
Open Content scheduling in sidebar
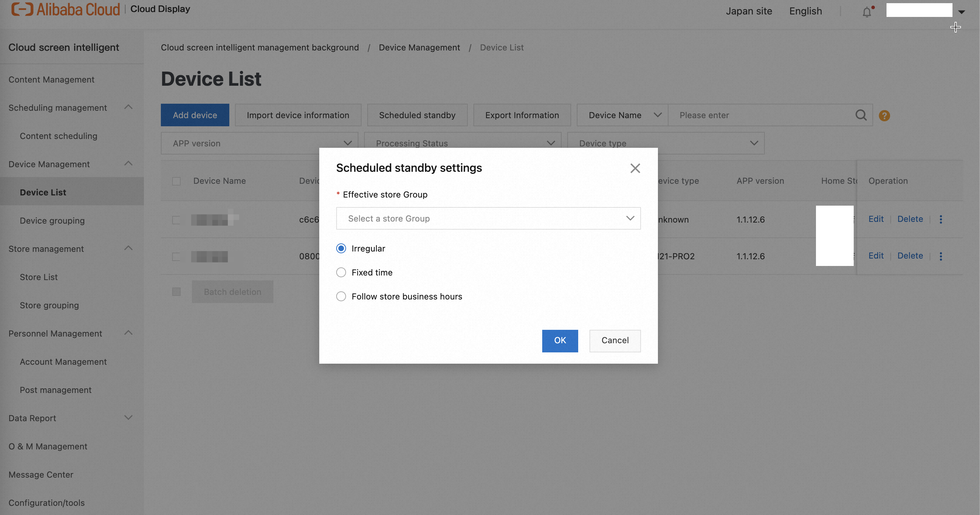(x=59, y=136)
